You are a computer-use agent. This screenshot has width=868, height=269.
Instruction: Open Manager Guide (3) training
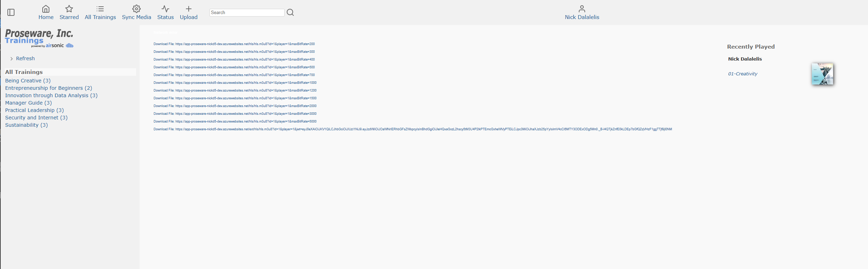(x=29, y=103)
